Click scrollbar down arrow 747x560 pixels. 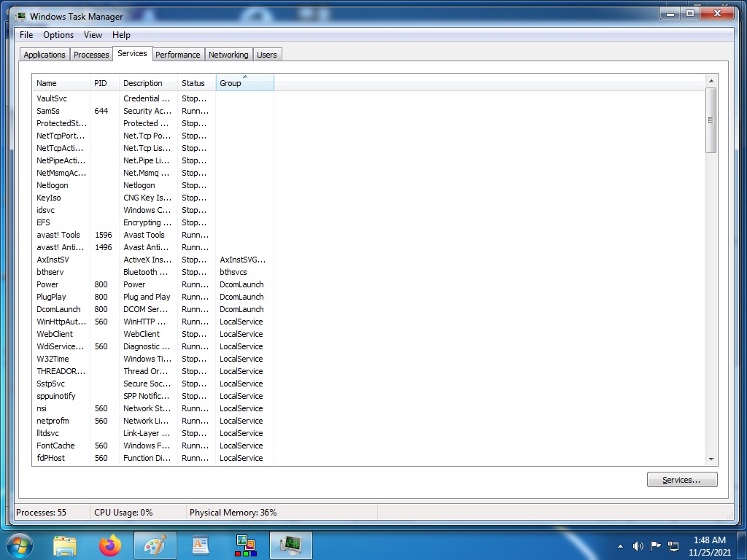tap(711, 459)
